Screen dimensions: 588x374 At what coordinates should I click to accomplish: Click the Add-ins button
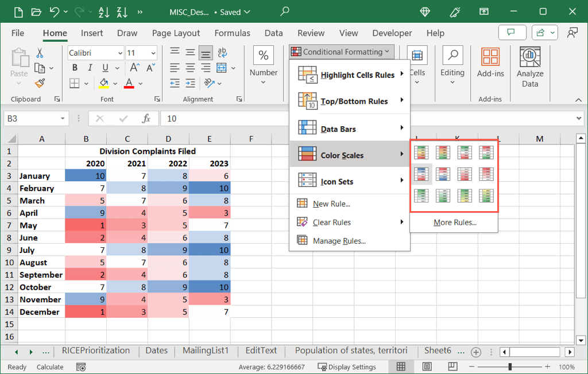coord(490,62)
